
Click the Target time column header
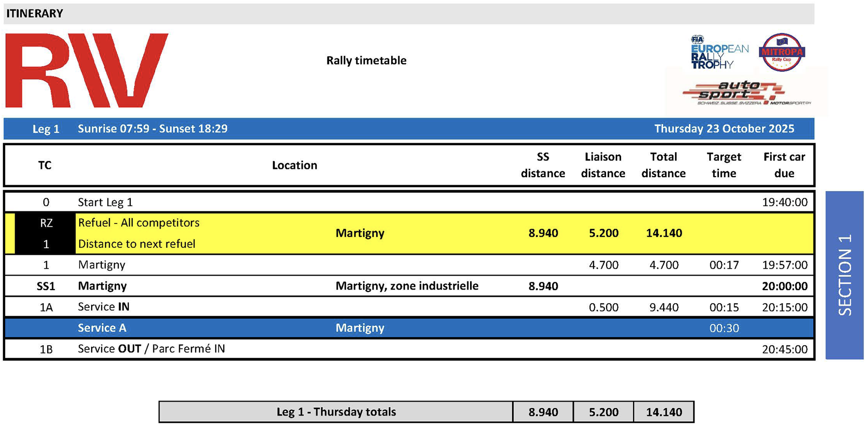click(x=724, y=165)
